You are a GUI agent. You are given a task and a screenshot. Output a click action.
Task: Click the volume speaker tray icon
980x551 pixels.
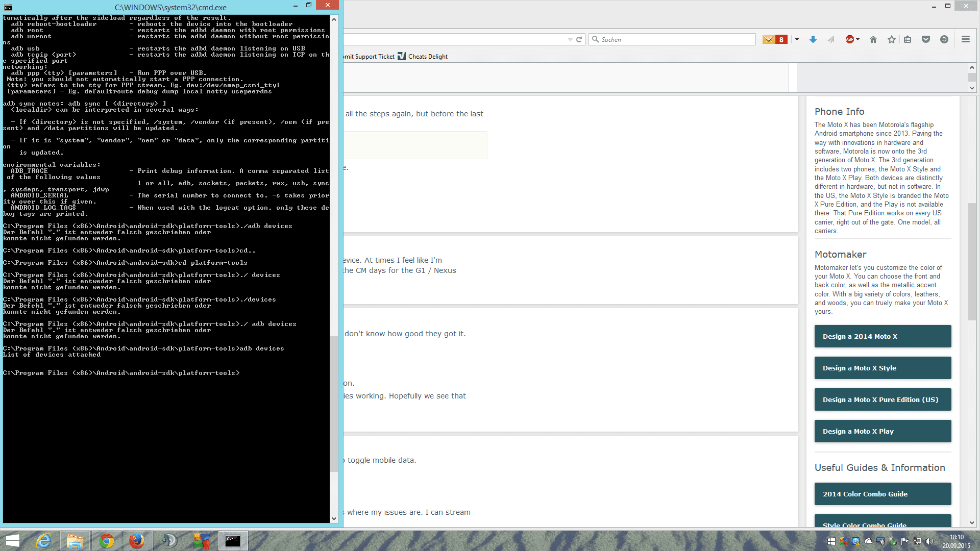[x=929, y=541]
